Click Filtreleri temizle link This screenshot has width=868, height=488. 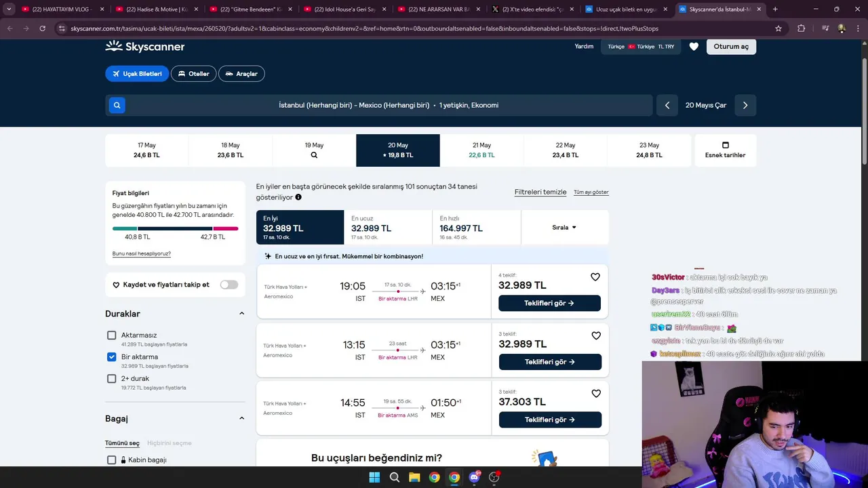tap(540, 192)
